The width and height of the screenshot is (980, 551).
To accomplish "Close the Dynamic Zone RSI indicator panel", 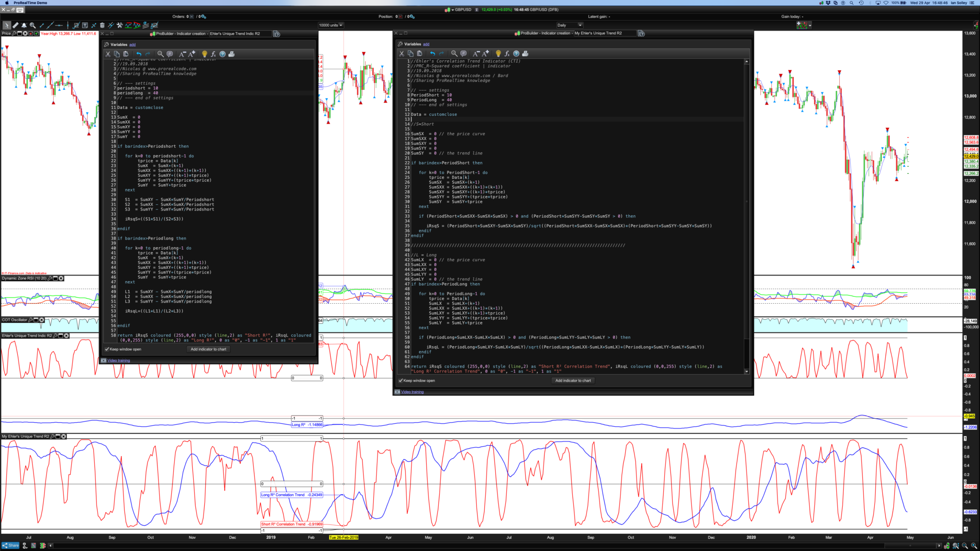I will [x=61, y=278].
